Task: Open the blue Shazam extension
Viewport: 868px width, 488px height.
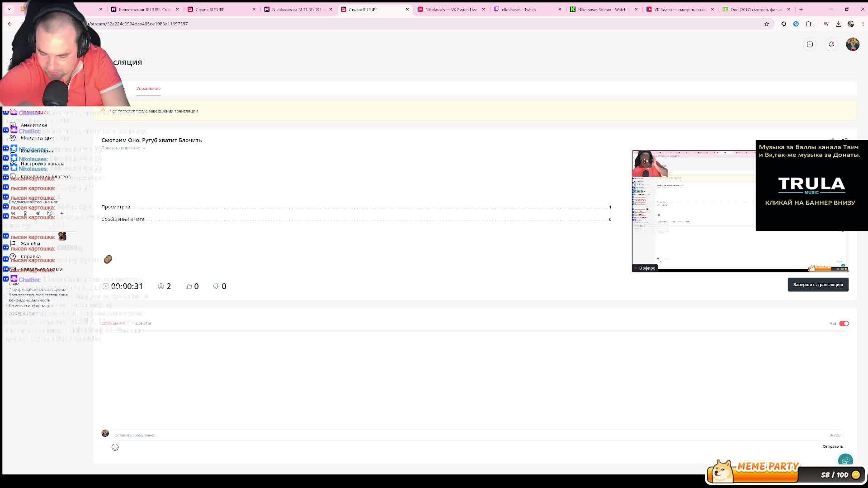Action: click(796, 24)
